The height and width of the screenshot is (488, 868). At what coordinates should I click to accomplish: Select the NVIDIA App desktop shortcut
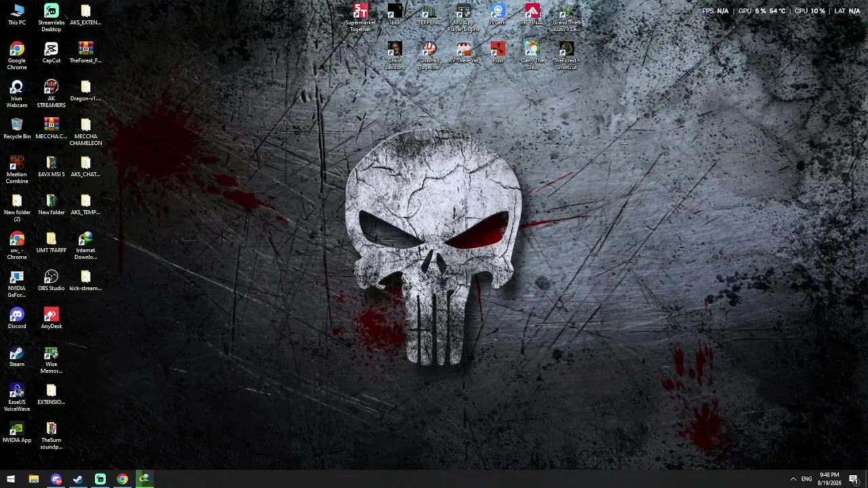coord(17,432)
